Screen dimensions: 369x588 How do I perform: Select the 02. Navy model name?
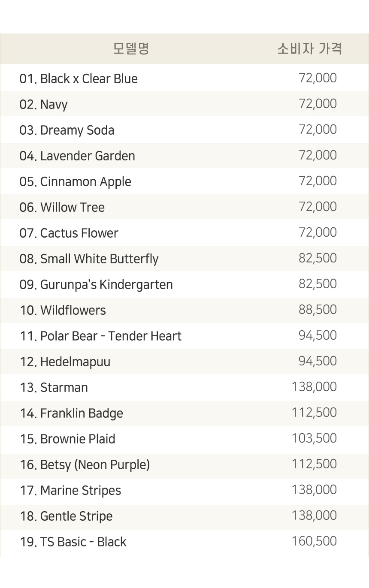coord(43,105)
